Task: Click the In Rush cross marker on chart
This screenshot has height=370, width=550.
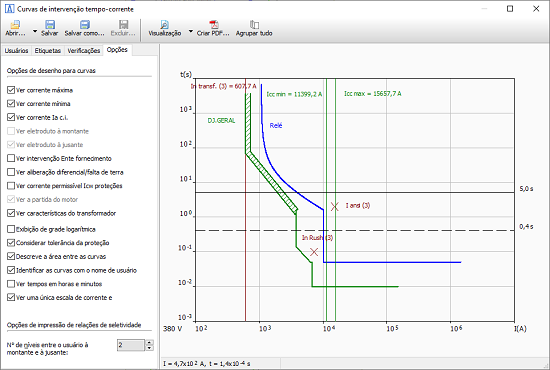Action: coord(314,251)
